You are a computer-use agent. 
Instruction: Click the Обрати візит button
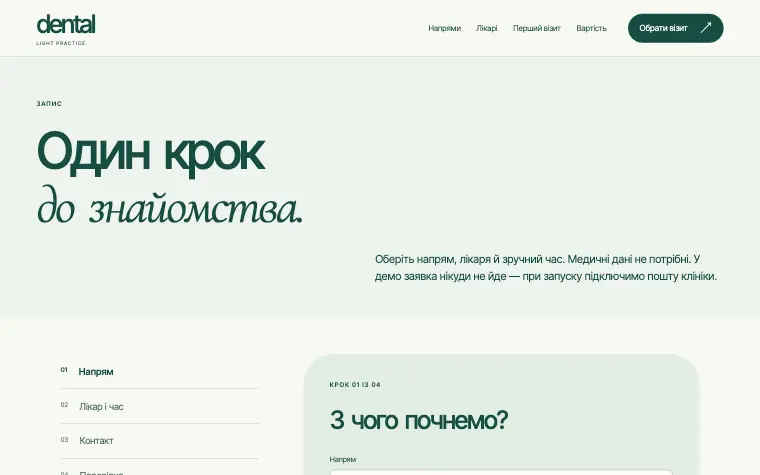pos(676,28)
